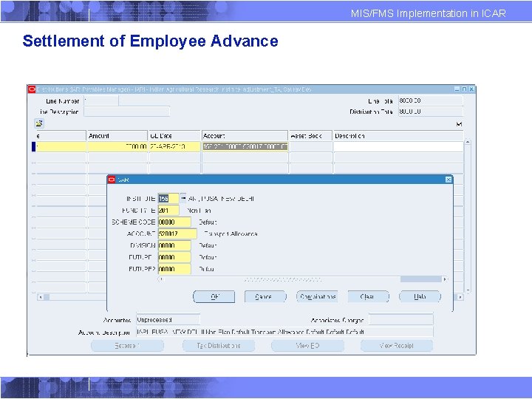Viewport: 532px width, 399px height.
Task: Click the Help button in SAR dialog
Action: click(x=420, y=296)
